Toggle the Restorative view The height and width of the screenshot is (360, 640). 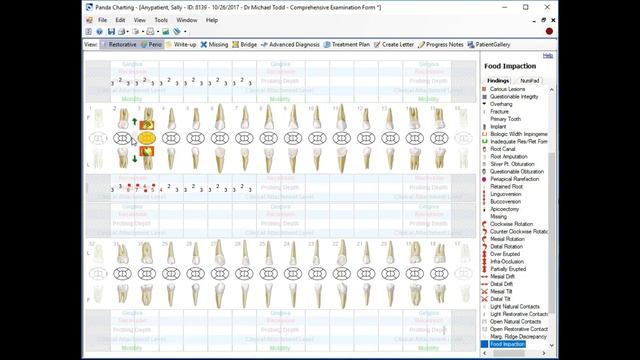pos(119,44)
